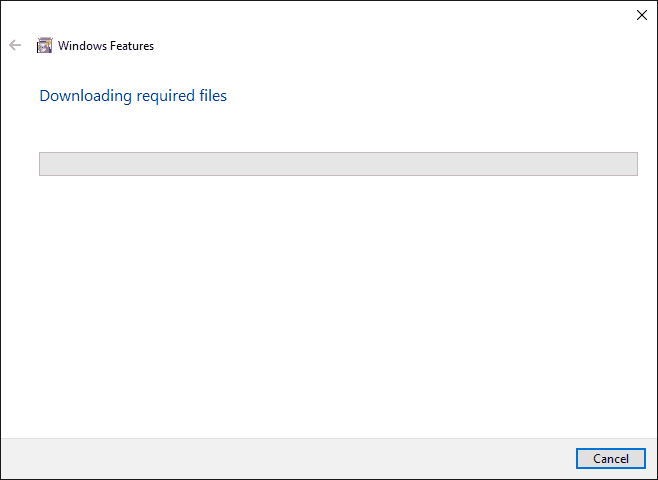Click the empty progress track
The width and height of the screenshot is (658, 480).
click(338, 164)
